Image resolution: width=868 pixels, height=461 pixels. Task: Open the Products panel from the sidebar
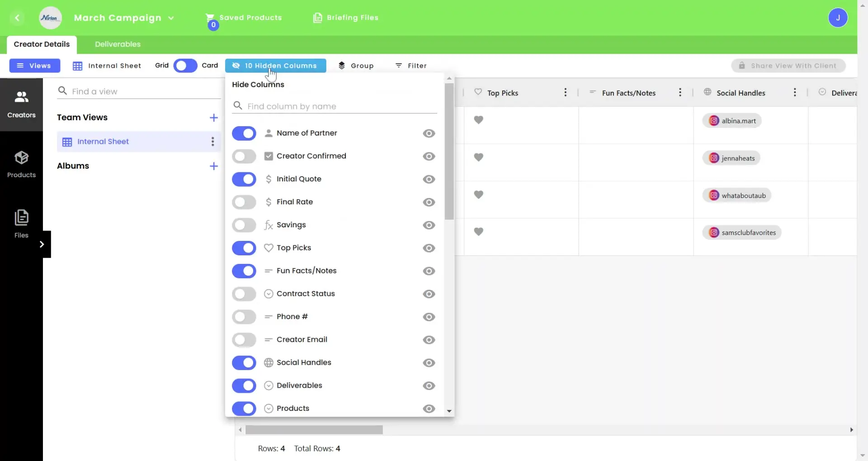click(x=21, y=164)
